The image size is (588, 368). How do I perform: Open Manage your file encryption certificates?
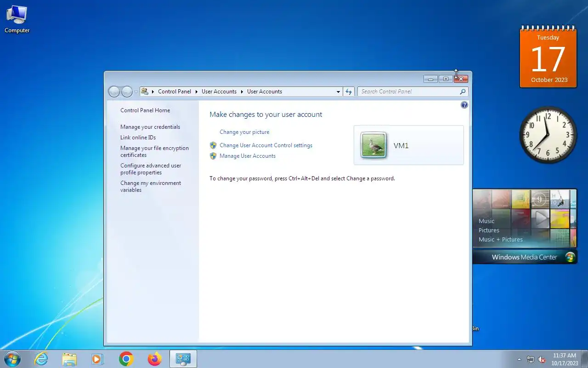pyautogui.click(x=154, y=151)
